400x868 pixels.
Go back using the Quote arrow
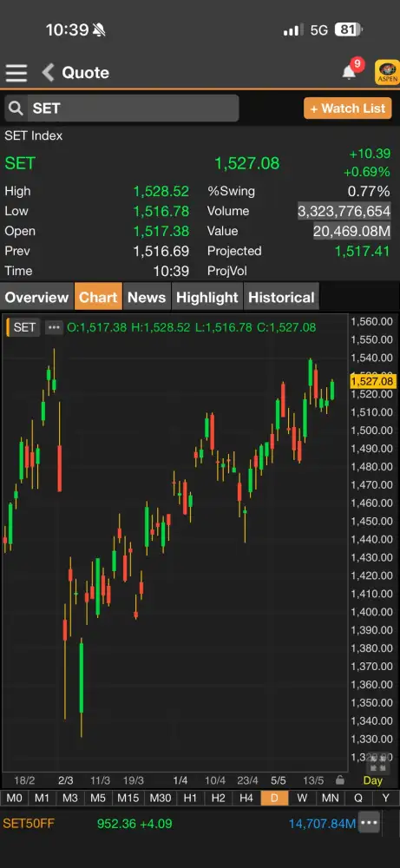click(48, 73)
